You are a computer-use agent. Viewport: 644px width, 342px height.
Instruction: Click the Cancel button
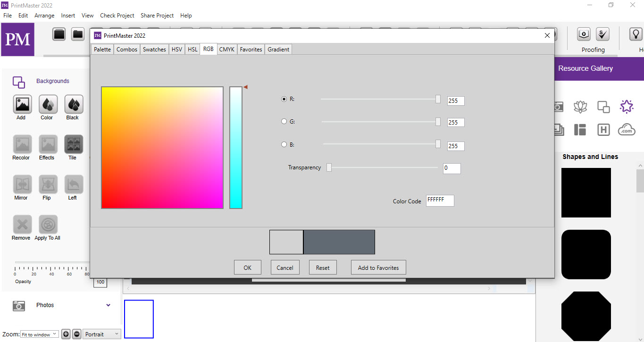coord(285,267)
